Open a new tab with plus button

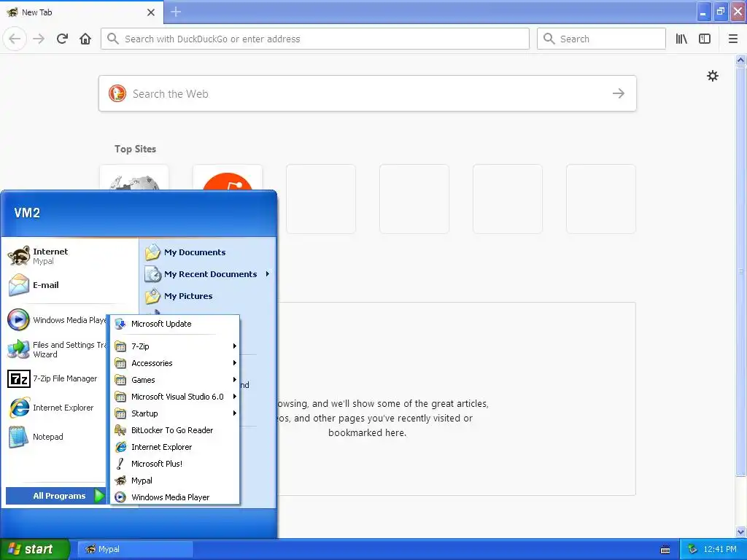click(176, 12)
